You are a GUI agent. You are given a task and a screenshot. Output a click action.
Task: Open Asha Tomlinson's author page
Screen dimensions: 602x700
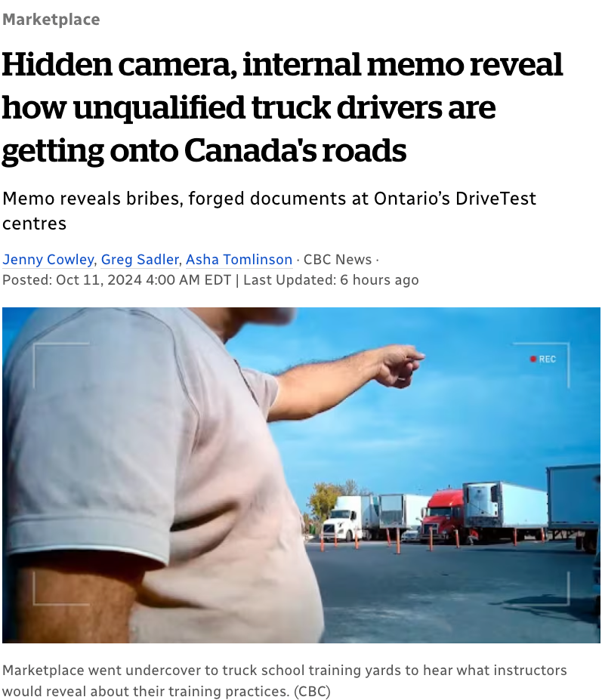(239, 259)
